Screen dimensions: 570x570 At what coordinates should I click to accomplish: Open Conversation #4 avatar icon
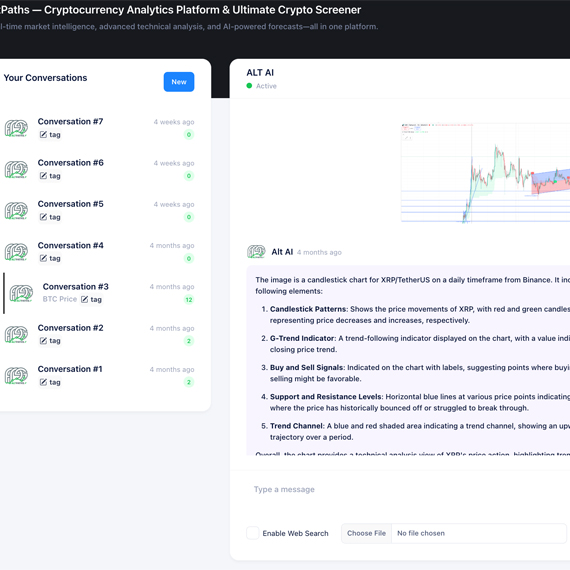16,252
